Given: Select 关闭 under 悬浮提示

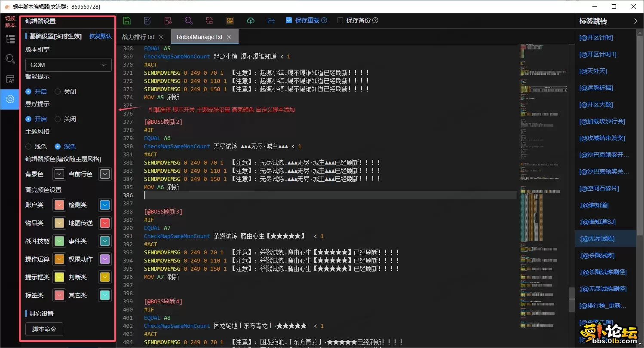Looking at the screenshot, I should click(x=65, y=119).
